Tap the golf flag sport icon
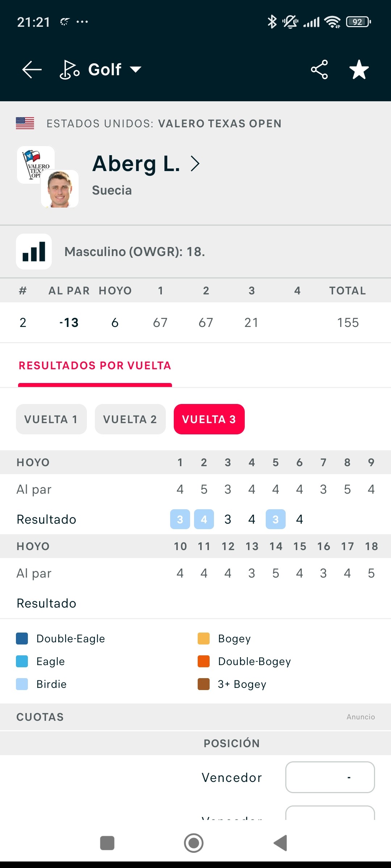 (x=70, y=69)
